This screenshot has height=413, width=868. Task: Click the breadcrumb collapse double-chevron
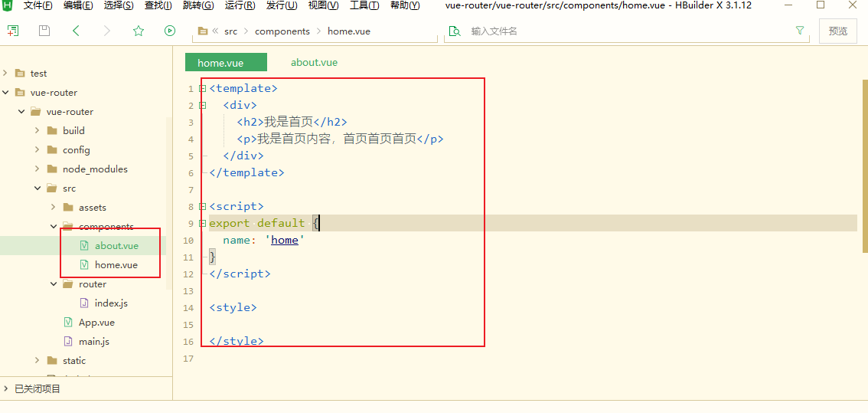click(x=215, y=31)
